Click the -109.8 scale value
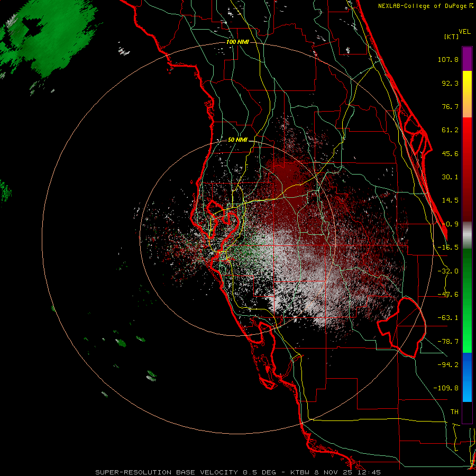This screenshot has width=476, height=476. 446,388
